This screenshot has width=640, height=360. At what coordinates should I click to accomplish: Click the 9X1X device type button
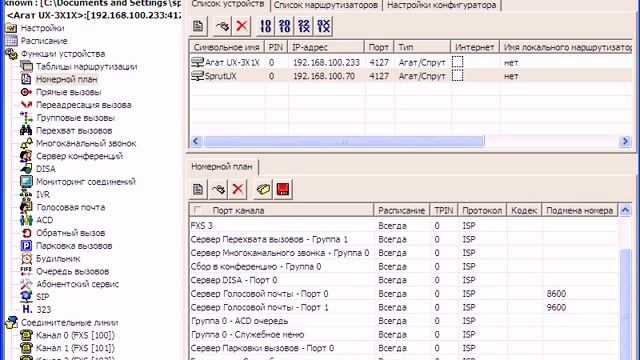pos(324,26)
